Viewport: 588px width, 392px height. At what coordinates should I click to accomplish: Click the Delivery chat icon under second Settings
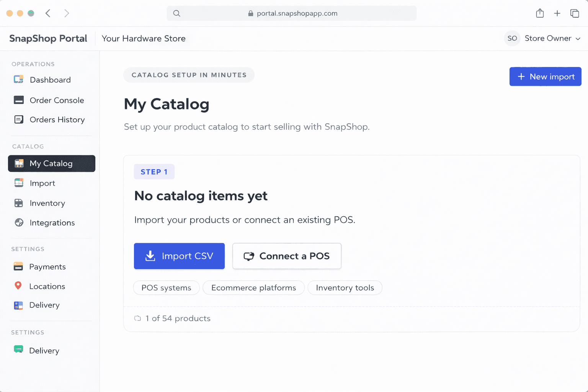pyautogui.click(x=18, y=350)
